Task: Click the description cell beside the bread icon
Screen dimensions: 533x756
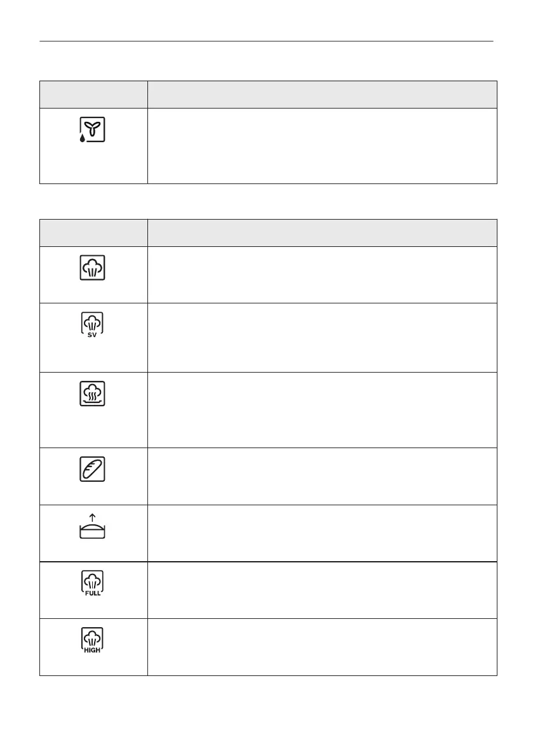Action: (x=322, y=476)
